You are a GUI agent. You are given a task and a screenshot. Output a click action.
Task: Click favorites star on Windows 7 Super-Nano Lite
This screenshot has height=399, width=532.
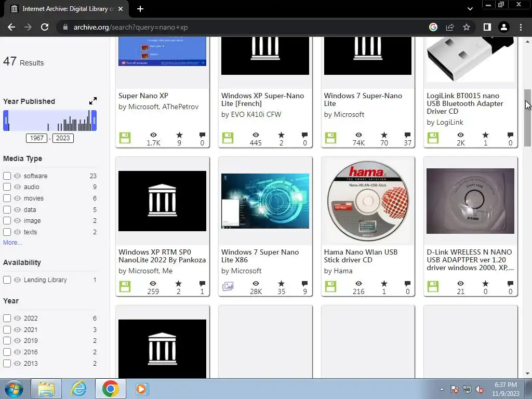(x=384, y=135)
